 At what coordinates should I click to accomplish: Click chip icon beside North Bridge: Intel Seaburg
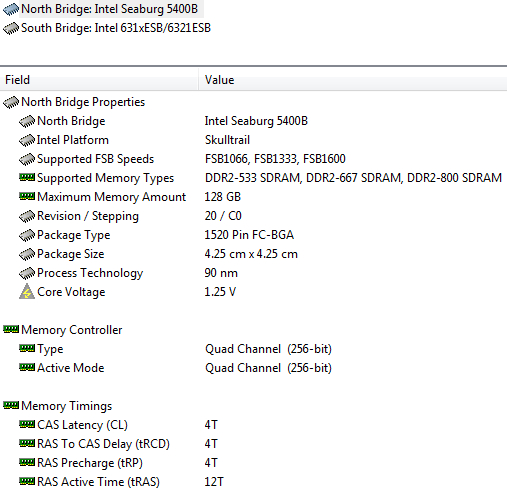coord(11,9)
